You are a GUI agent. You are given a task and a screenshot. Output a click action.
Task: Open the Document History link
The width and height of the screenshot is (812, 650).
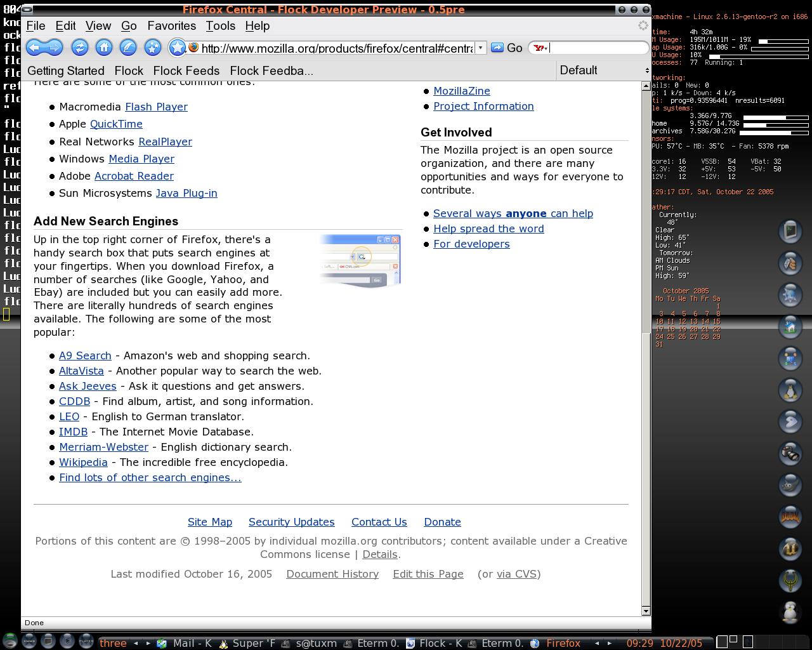332,574
